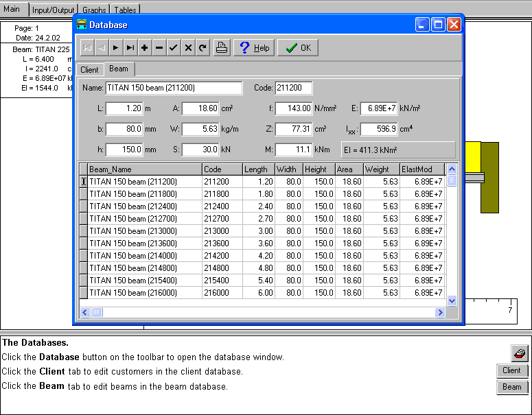Image resolution: width=532 pixels, height=415 pixels.
Task: Insert new record with plus button
Action: point(144,48)
